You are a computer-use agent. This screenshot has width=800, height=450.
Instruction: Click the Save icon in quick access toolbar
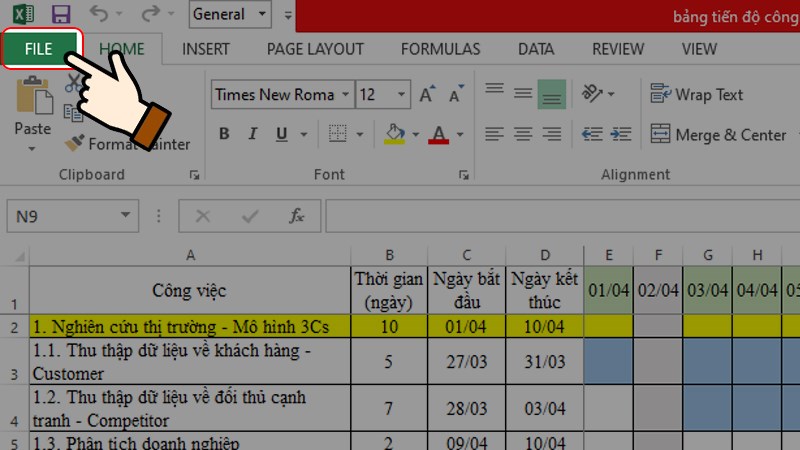[x=60, y=15]
